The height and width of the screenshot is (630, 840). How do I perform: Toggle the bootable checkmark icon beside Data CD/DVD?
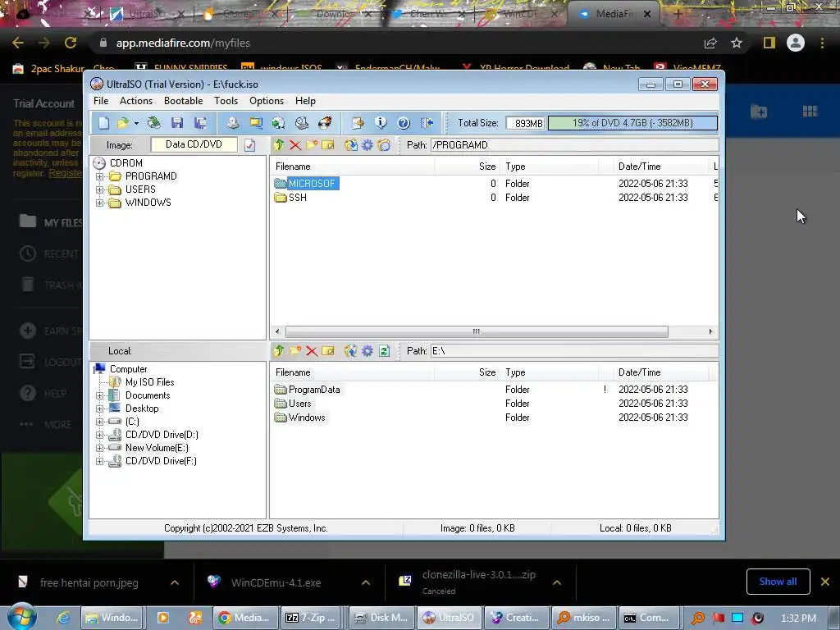coord(249,145)
